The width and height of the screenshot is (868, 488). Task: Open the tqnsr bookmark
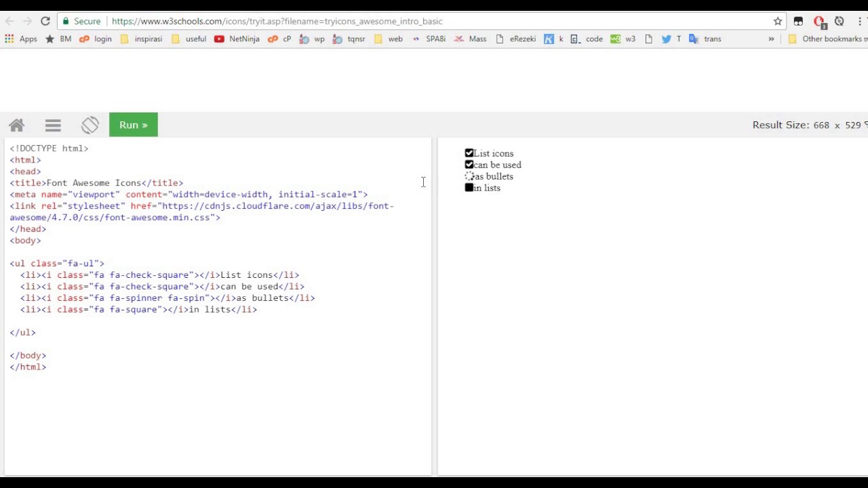(349, 39)
